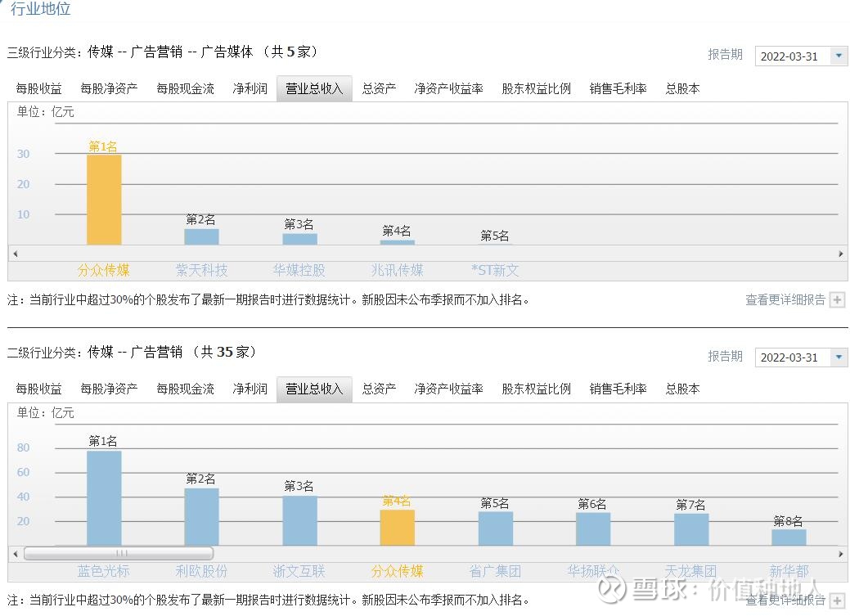Select 营业总收入 tab in 二级行业分类 section
Image resolution: width=850 pixels, height=616 pixels.
coord(314,389)
